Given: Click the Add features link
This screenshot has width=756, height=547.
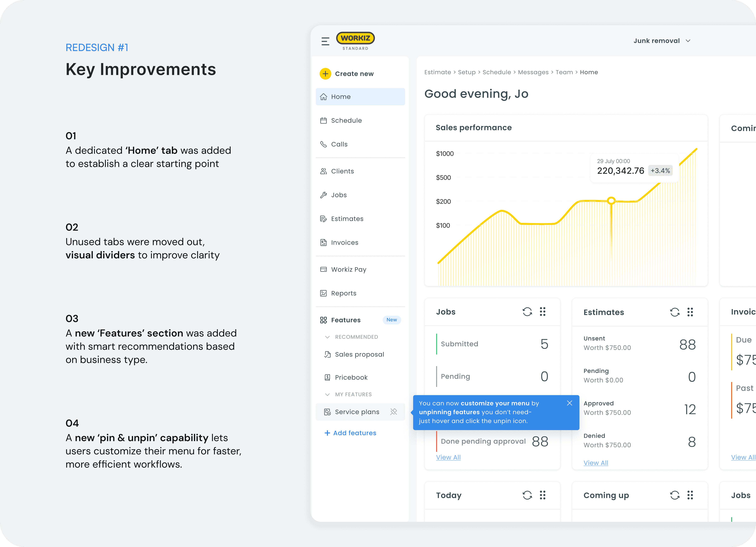Looking at the screenshot, I should (x=351, y=433).
